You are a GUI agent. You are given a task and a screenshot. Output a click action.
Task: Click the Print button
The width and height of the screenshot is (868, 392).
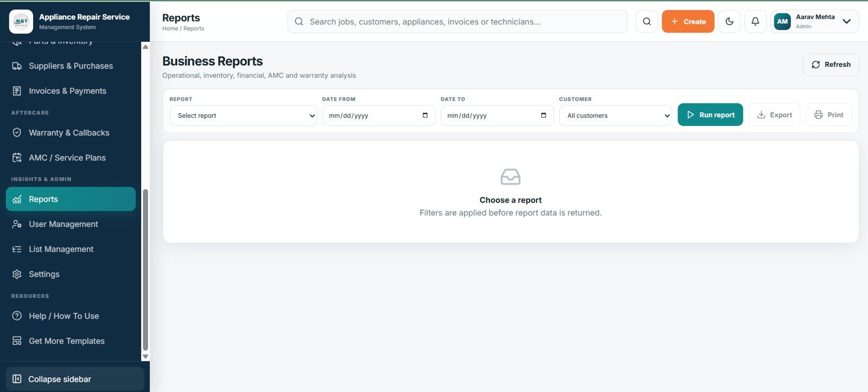pos(828,115)
